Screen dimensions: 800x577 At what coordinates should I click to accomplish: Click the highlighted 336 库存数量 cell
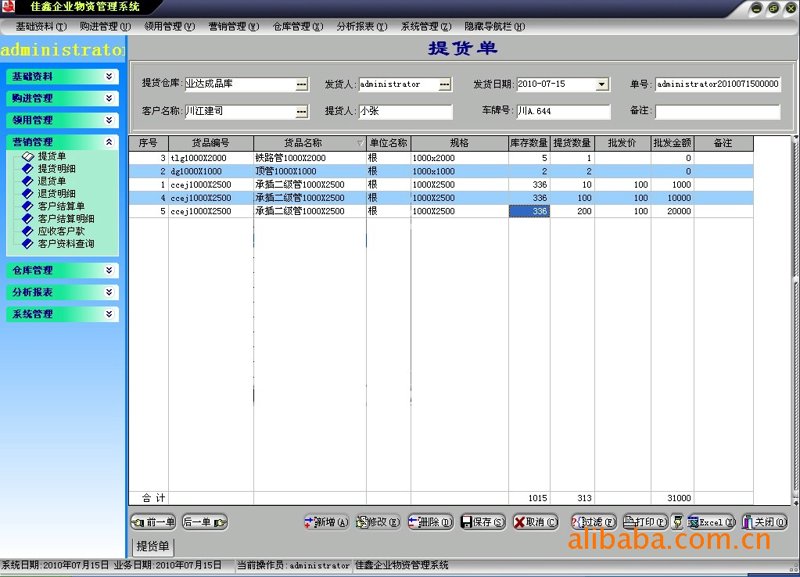529,211
